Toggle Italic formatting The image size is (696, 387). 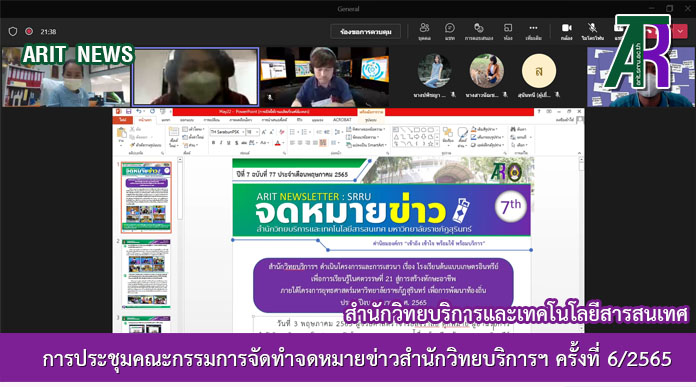pos(221,142)
